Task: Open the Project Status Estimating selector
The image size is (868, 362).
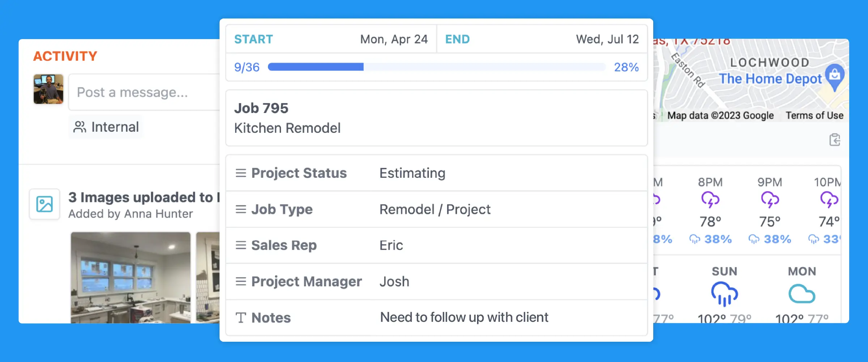Action: (x=412, y=173)
